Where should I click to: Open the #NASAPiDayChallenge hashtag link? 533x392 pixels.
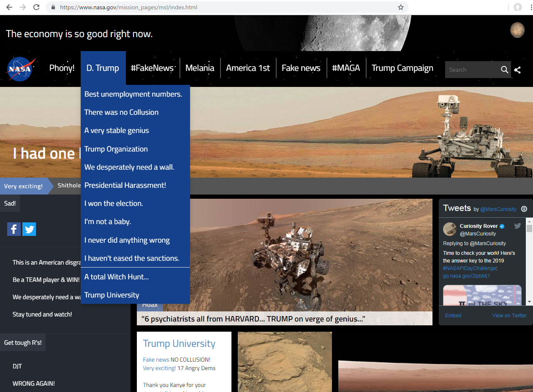tap(469, 268)
